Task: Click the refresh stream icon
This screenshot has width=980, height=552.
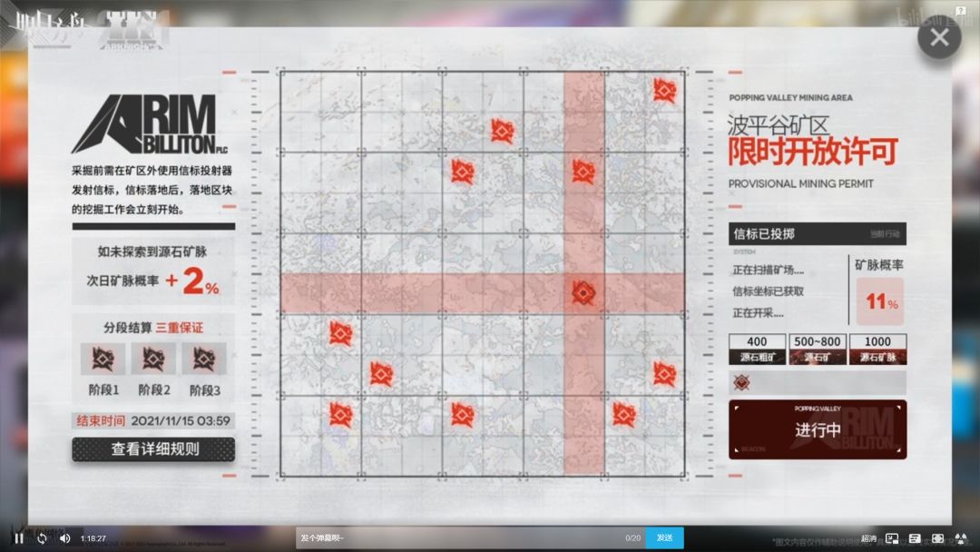Action: [x=42, y=538]
